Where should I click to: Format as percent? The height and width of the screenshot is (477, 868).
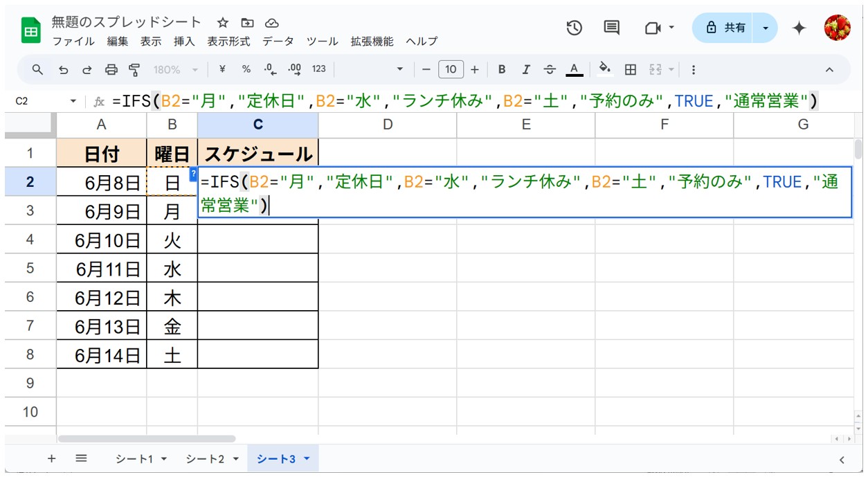tap(246, 69)
